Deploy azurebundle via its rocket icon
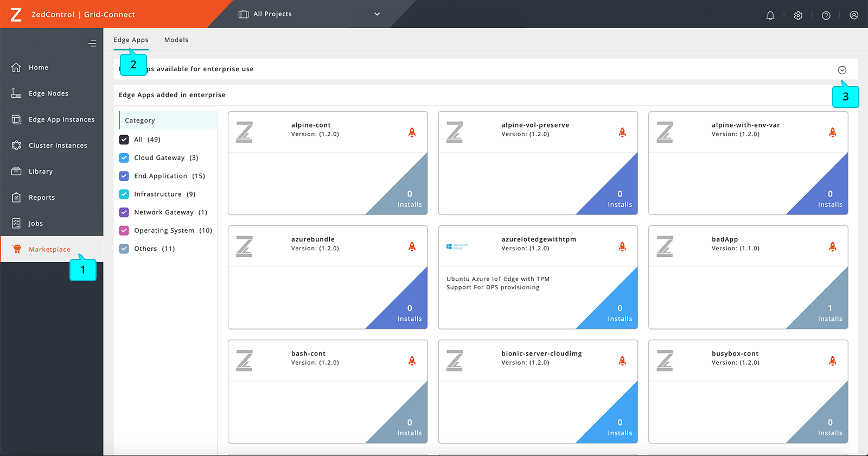Image resolution: width=868 pixels, height=456 pixels. coord(412,246)
